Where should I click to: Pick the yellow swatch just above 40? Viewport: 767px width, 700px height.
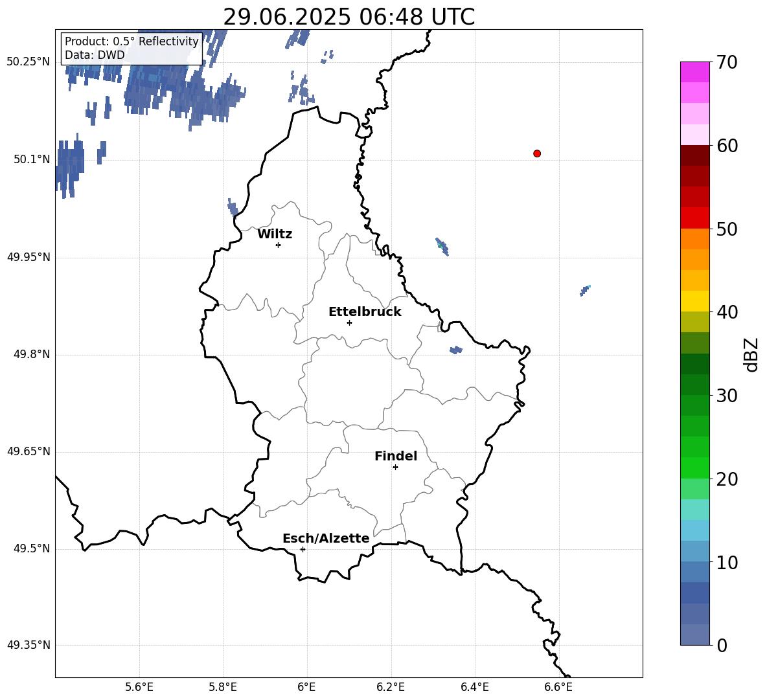click(x=695, y=301)
